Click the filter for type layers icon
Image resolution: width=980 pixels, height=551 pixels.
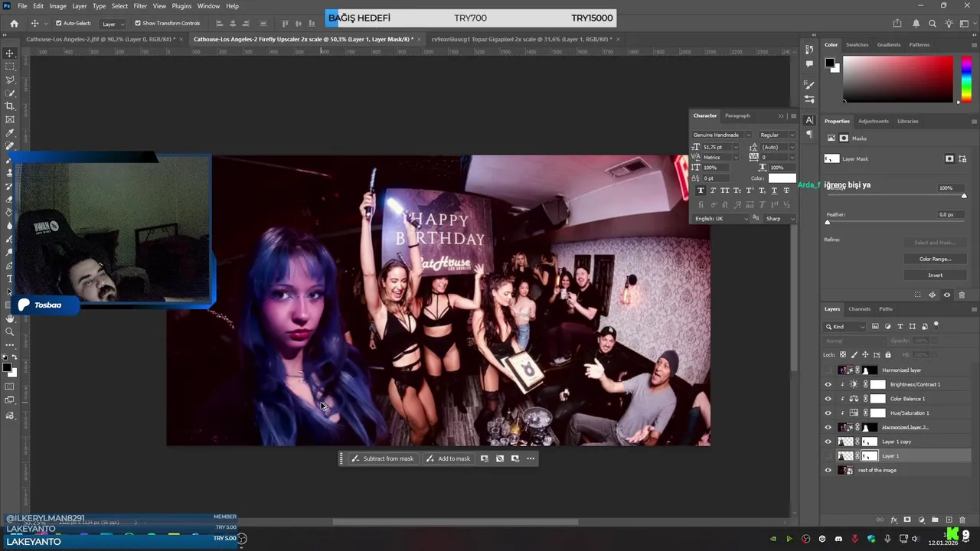900,327
